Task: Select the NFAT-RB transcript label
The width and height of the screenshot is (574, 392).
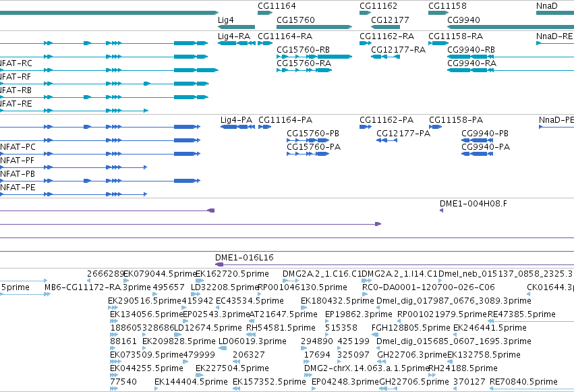Action: (x=16, y=90)
